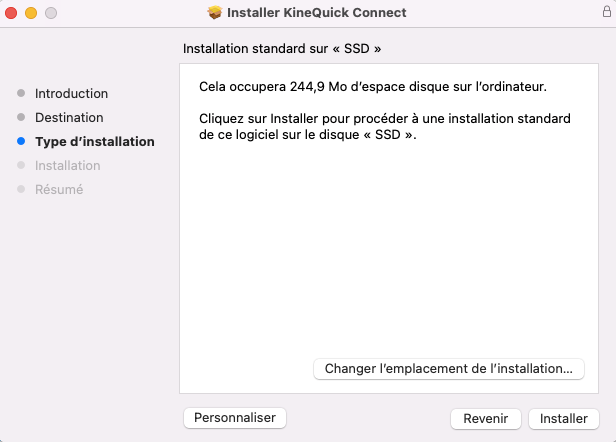Click the Résumé step label
Viewport: 616px width, 442px height.
(59, 189)
